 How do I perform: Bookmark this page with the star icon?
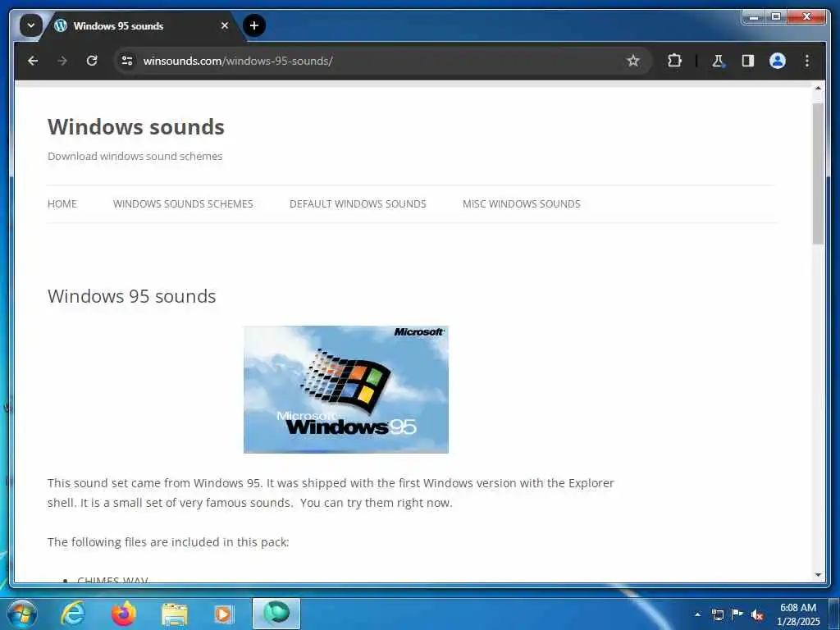tap(632, 61)
